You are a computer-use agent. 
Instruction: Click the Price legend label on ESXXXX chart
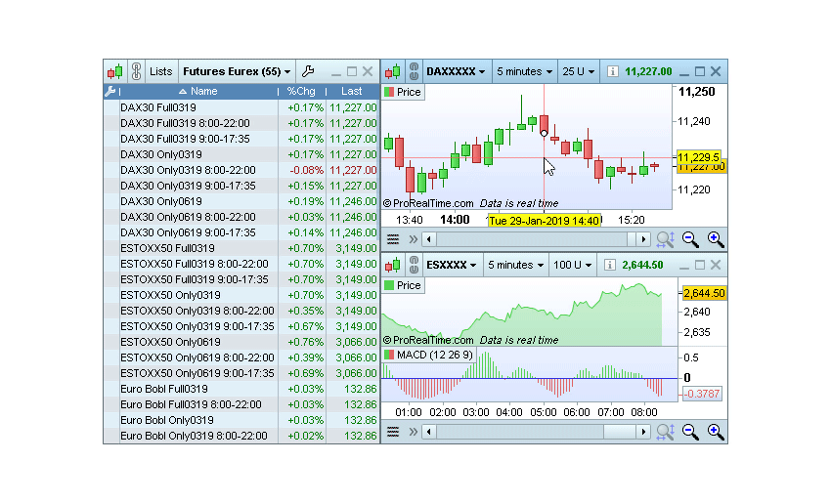(x=403, y=285)
